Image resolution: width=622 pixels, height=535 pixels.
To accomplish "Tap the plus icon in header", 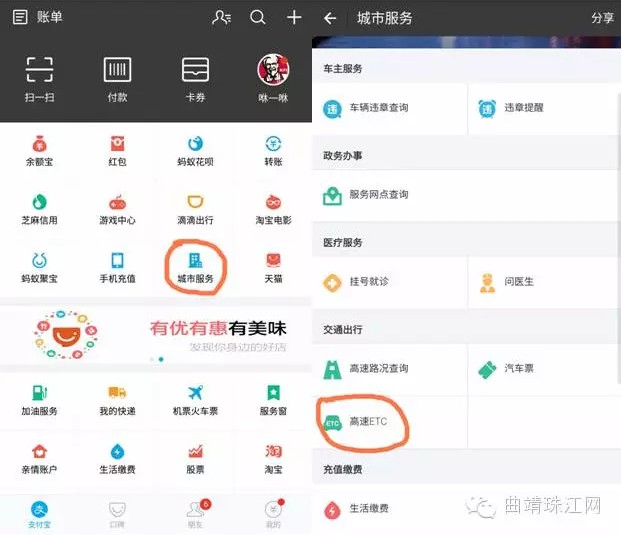I will [x=293, y=17].
